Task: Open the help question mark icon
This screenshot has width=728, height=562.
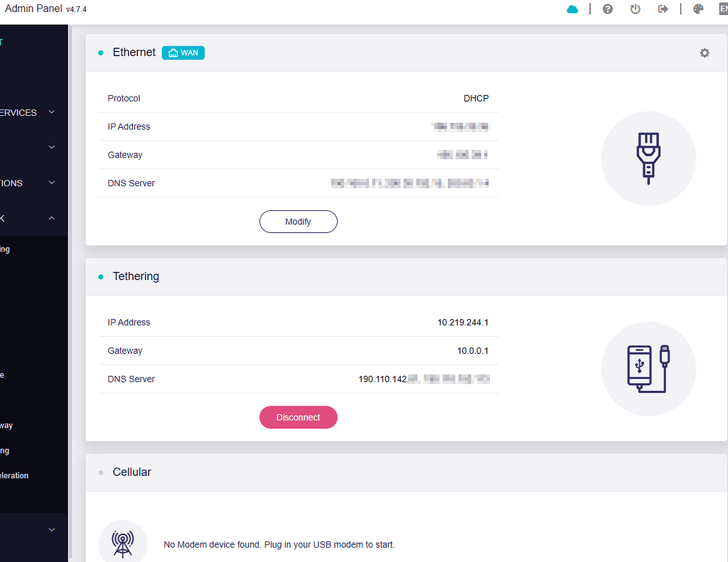Action: tap(608, 9)
